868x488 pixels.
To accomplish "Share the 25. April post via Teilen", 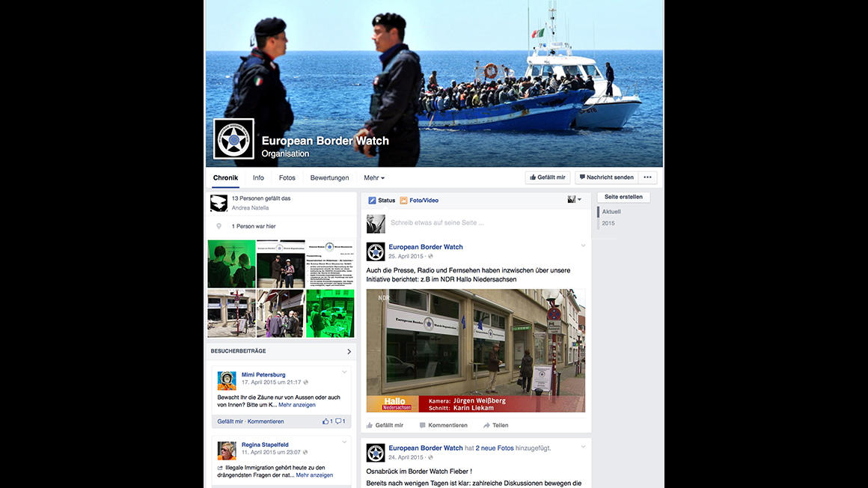I will pos(495,425).
